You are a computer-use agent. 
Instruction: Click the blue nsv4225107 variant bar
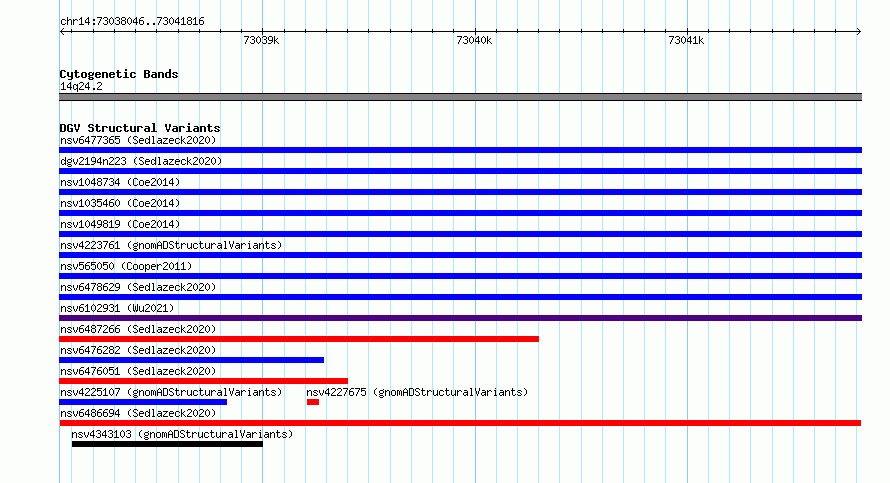click(x=143, y=402)
